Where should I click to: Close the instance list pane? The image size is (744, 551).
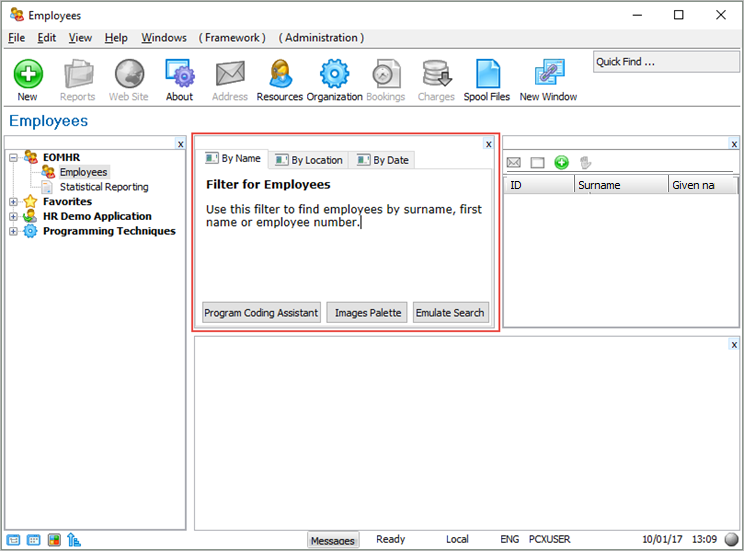click(x=734, y=144)
